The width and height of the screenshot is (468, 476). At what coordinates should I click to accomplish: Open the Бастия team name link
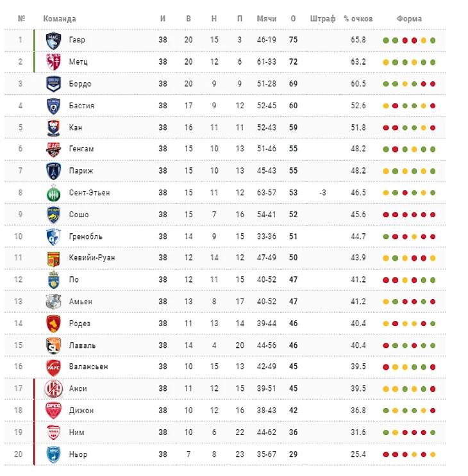click(81, 106)
